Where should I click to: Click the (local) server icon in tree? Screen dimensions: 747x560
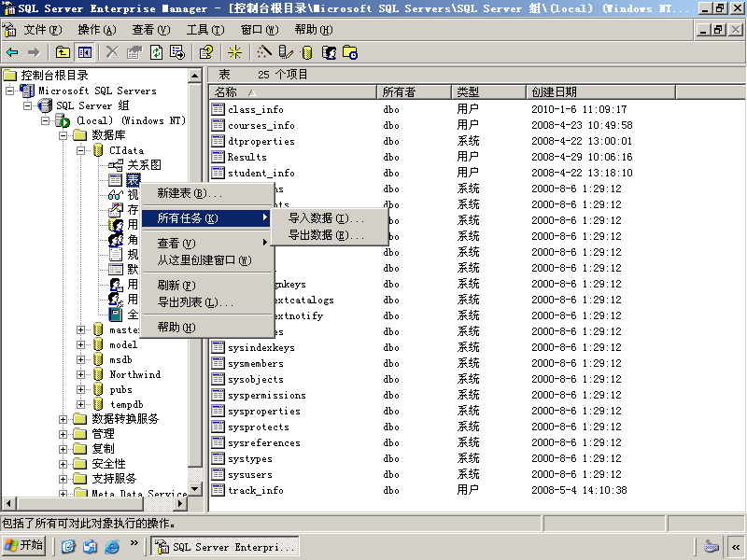63,120
